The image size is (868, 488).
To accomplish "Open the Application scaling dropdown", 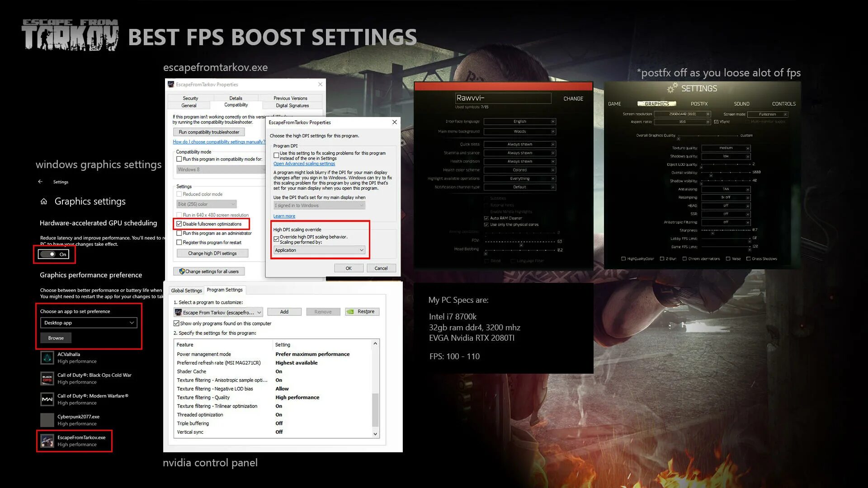I will [319, 250].
